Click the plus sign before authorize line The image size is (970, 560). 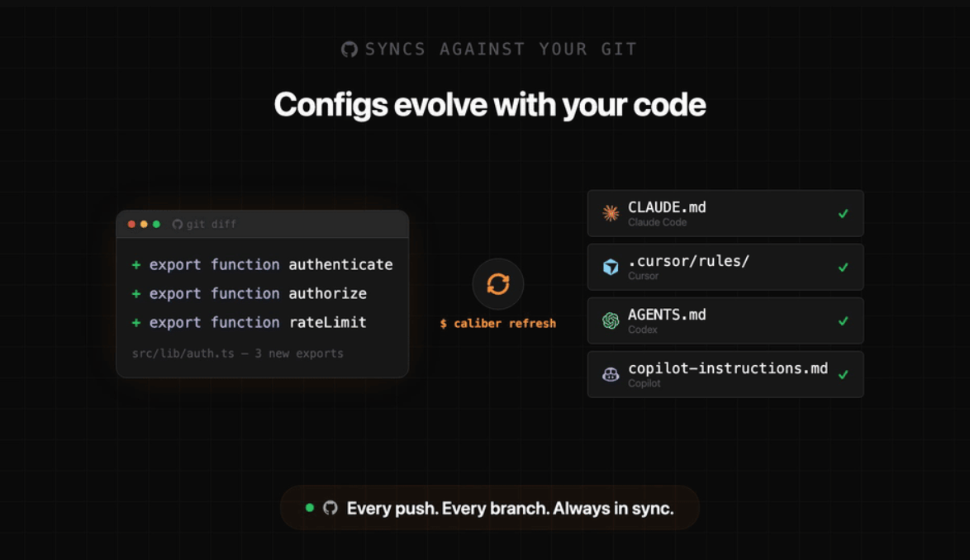[136, 294]
